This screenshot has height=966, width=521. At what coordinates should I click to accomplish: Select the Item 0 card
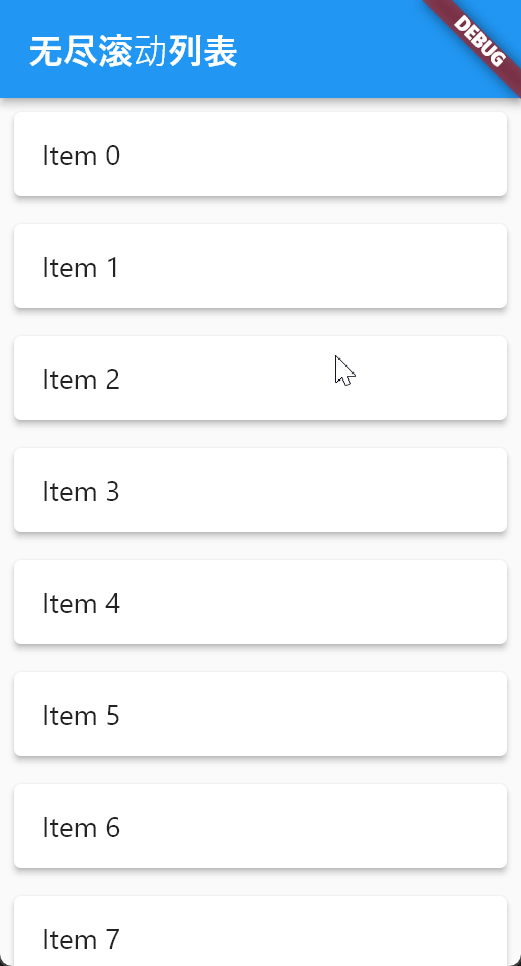coord(260,154)
